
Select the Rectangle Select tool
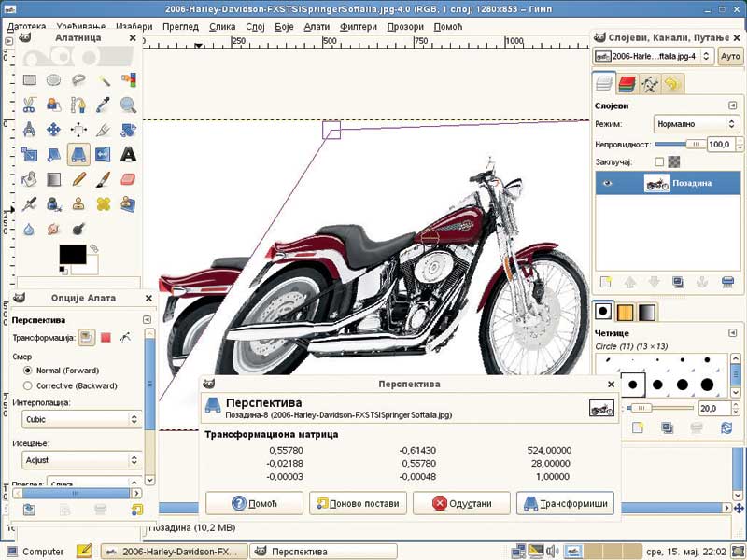pyautogui.click(x=30, y=79)
